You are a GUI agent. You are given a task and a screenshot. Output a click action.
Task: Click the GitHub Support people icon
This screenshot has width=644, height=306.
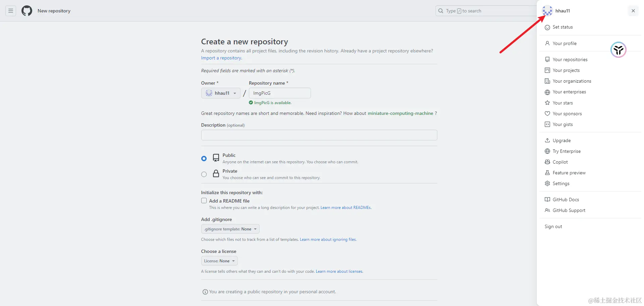[x=547, y=210]
